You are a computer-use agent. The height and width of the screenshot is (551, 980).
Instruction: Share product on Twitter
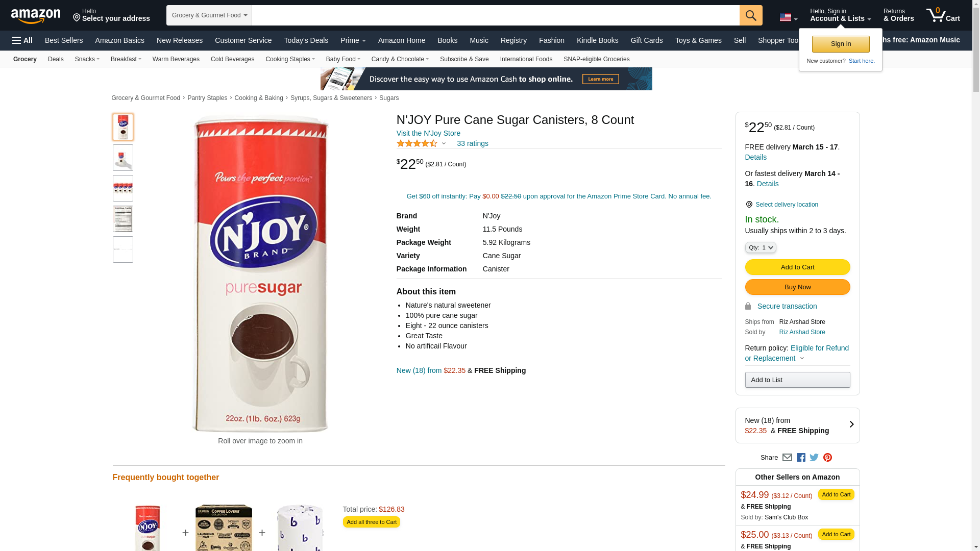(x=814, y=458)
